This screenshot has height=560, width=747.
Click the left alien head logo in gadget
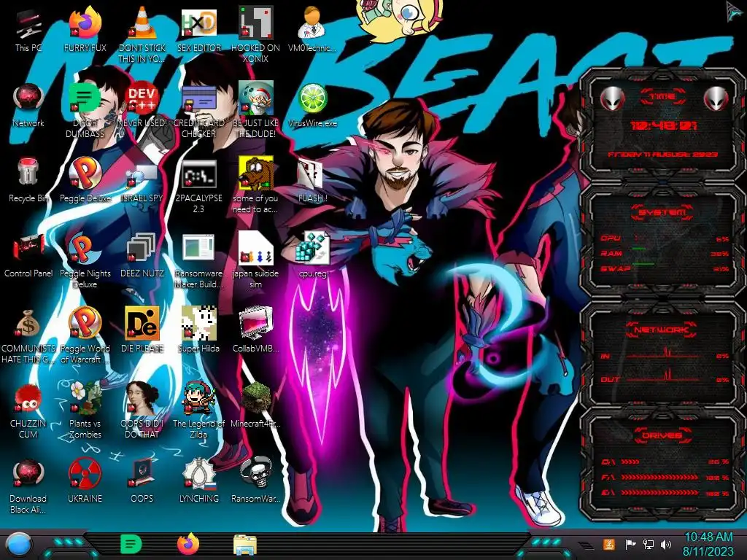[613, 98]
